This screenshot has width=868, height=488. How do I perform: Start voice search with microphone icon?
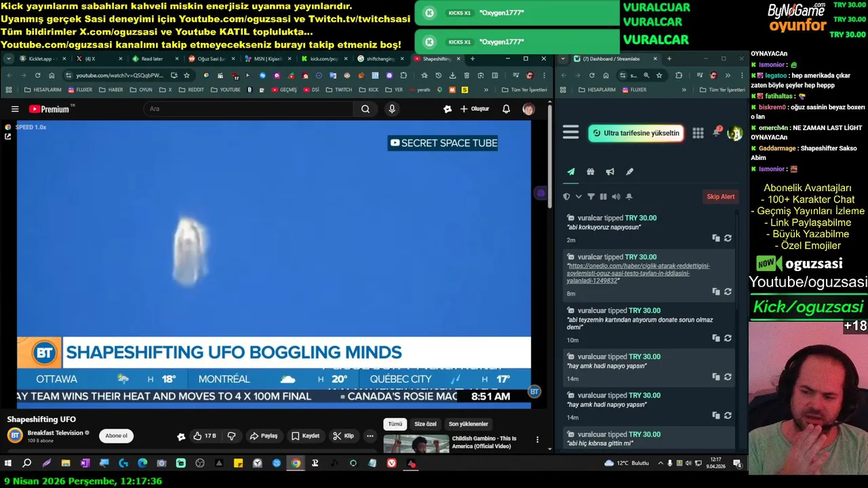point(392,109)
